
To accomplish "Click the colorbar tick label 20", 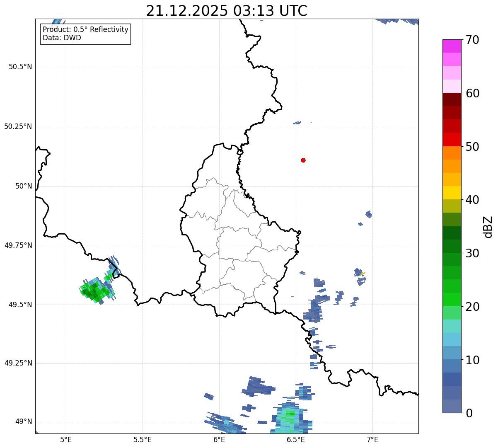I will [x=472, y=307].
